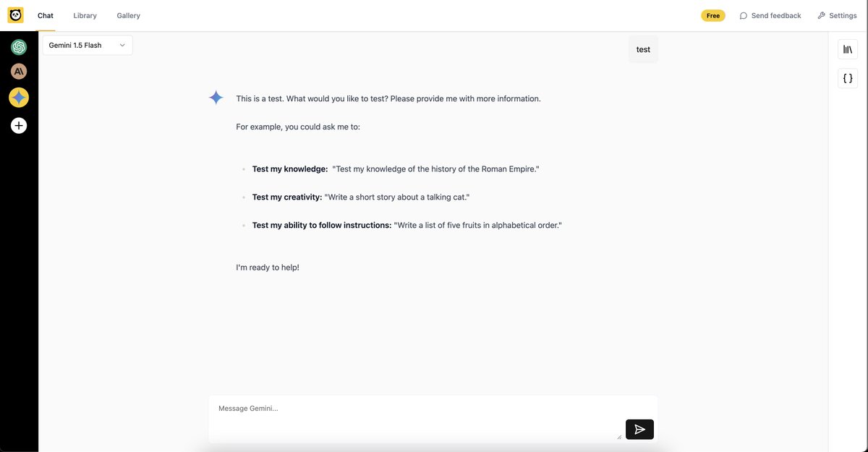Click 'Test my ability to follow instructions:' text
Viewport: 868px width, 452px height.
click(322, 225)
